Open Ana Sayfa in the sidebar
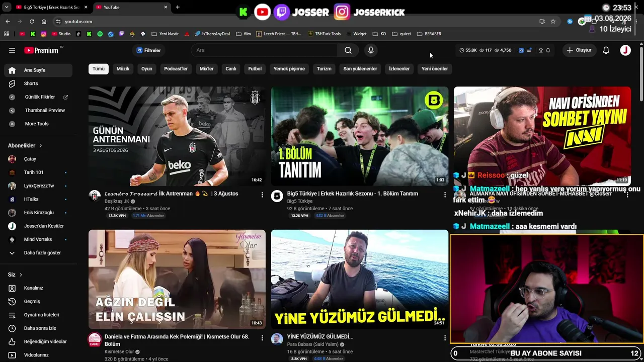The height and width of the screenshot is (362, 644). point(38,70)
